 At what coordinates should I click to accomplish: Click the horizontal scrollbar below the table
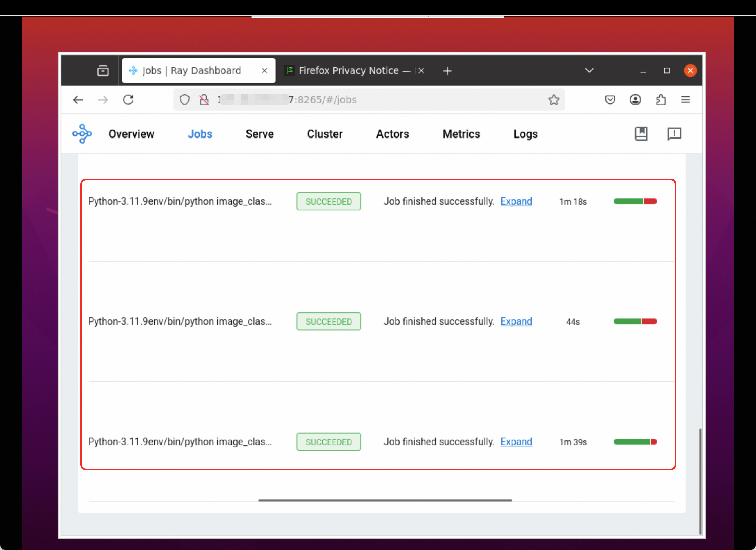click(x=385, y=500)
